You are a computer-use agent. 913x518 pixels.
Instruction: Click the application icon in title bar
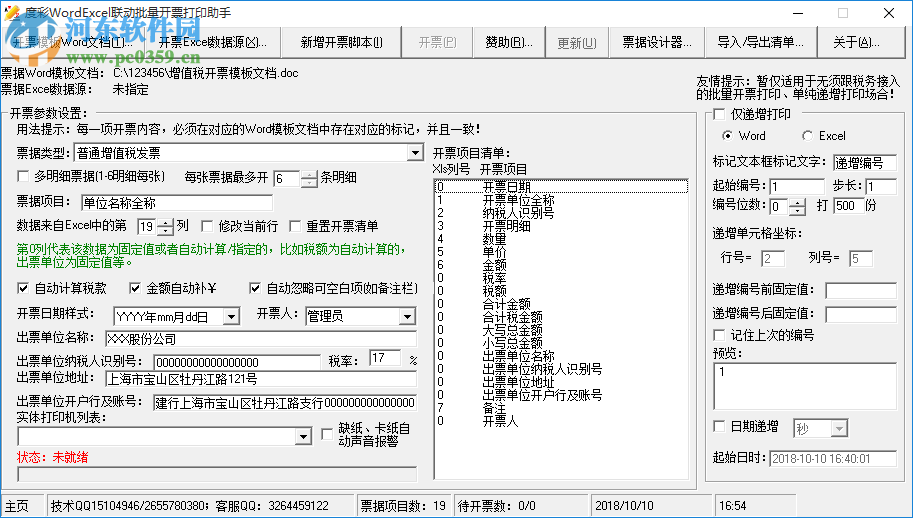pyautogui.click(x=12, y=13)
